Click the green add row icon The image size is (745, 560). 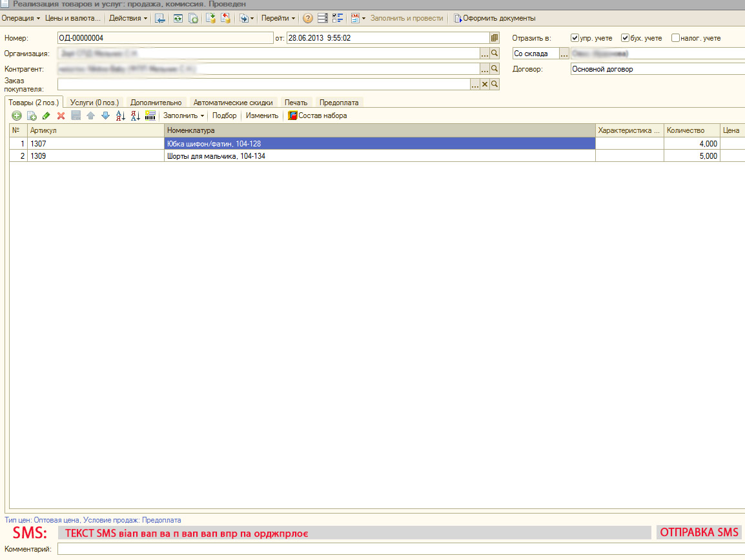pos(17,116)
